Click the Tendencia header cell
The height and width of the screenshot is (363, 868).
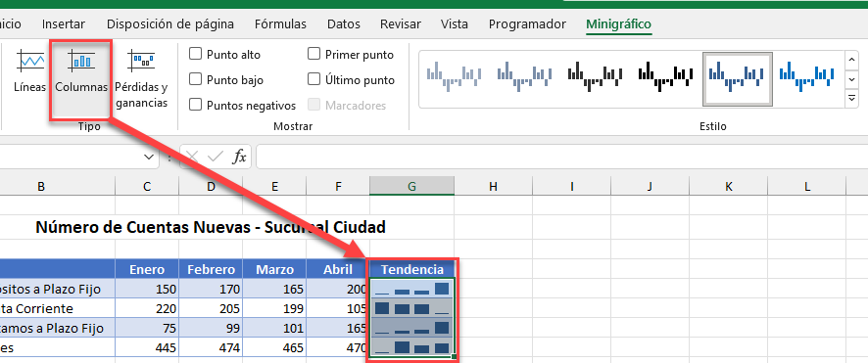pyautogui.click(x=411, y=269)
